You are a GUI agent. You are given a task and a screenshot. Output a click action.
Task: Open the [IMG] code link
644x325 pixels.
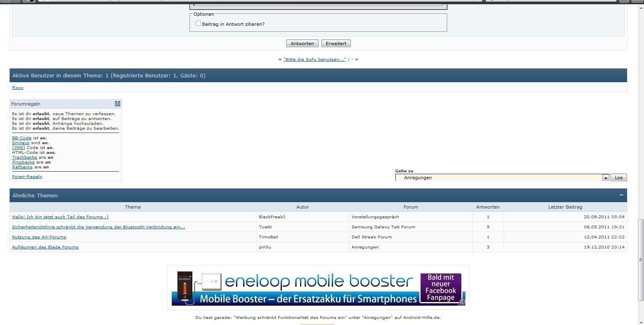click(x=19, y=148)
